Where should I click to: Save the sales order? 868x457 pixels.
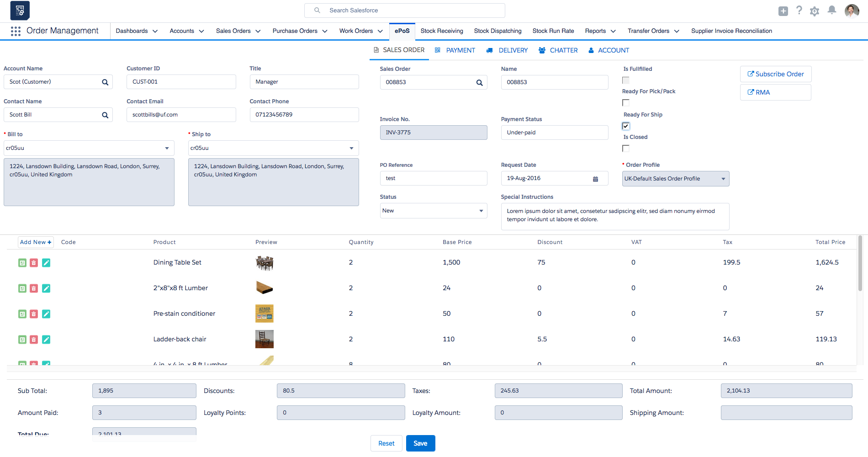point(420,443)
